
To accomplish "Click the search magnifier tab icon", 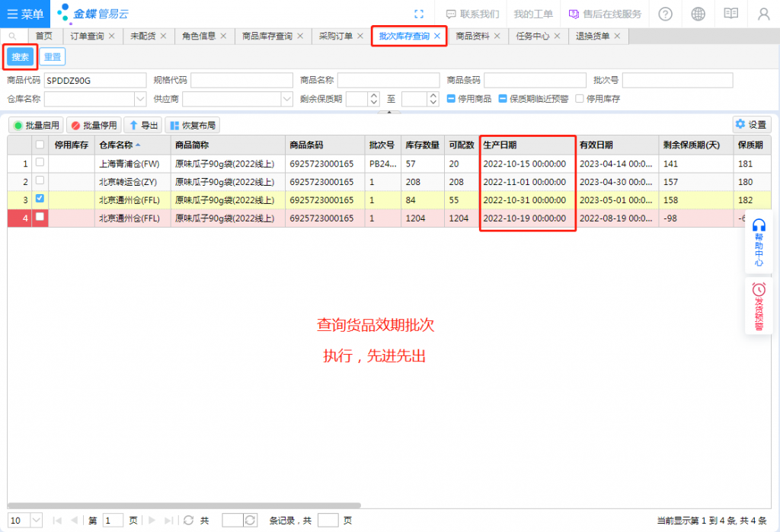I will tap(13, 36).
